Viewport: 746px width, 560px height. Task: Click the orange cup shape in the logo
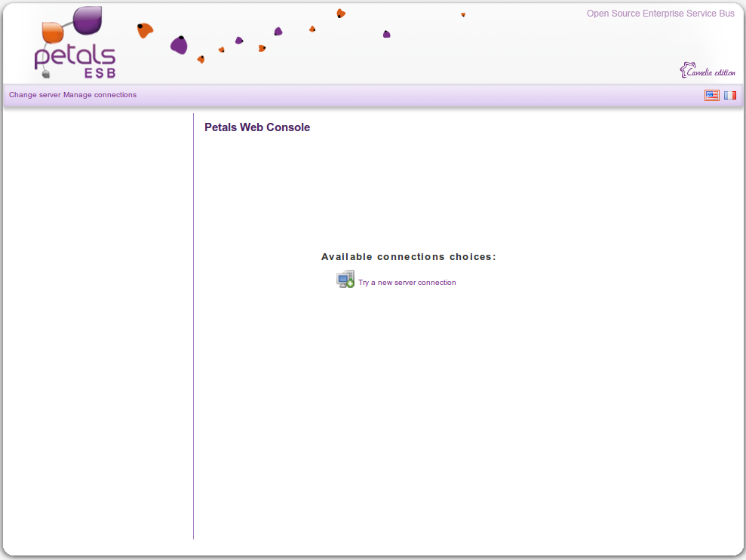click(52, 32)
